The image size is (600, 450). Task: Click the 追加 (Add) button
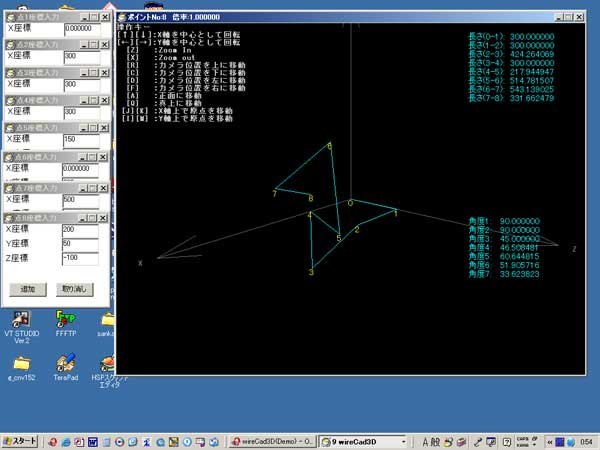point(28,288)
